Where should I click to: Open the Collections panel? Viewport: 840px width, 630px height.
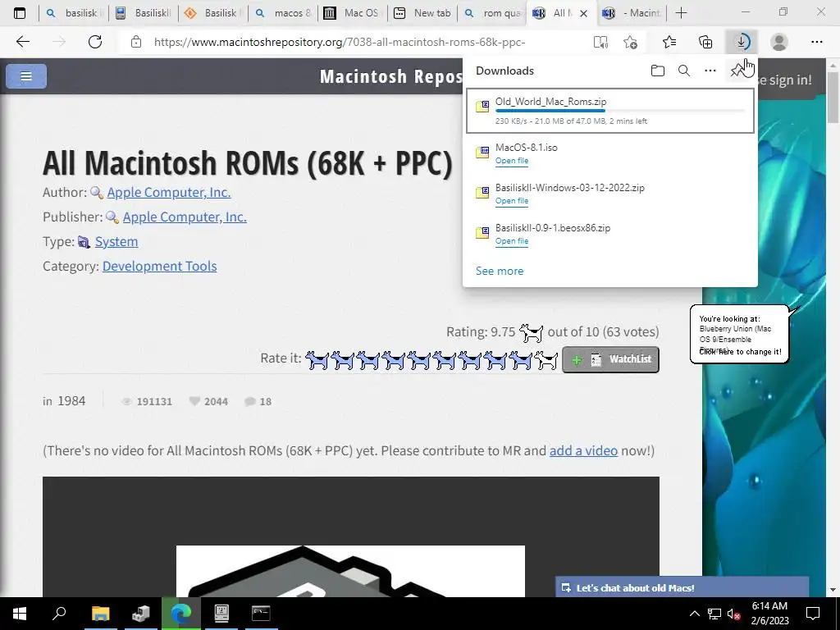(705, 42)
